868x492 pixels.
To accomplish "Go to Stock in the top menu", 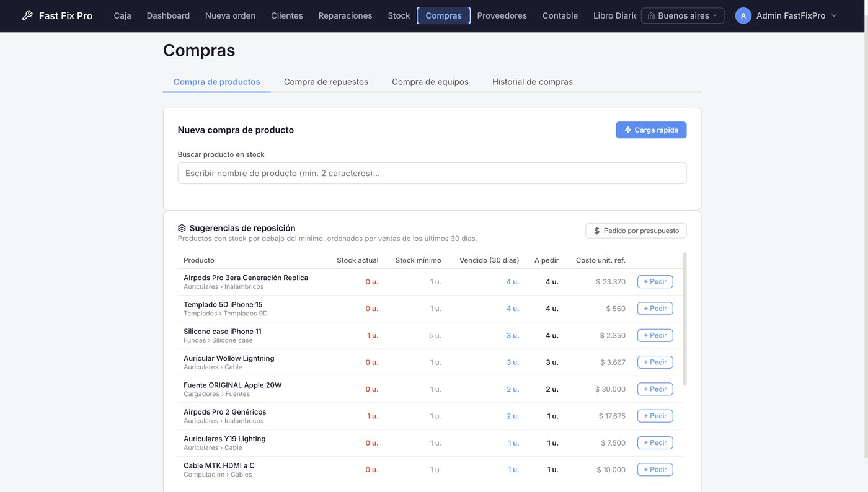I will pos(399,15).
